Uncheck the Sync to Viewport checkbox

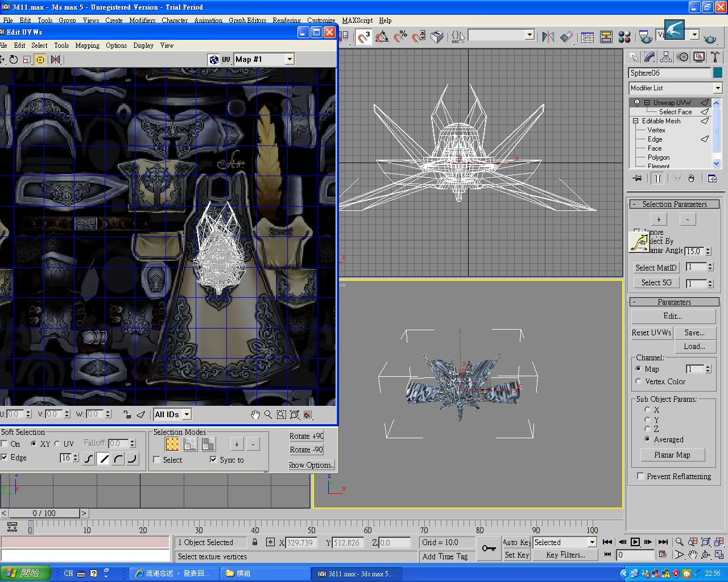(x=213, y=460)
